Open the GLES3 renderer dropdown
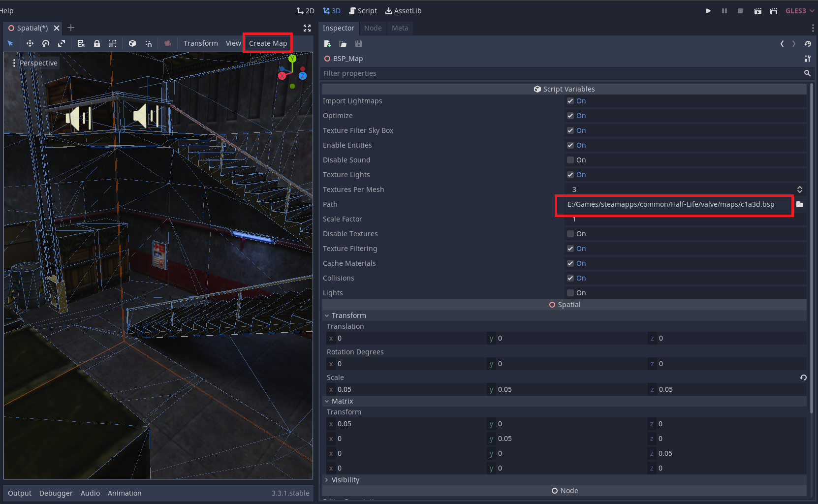The width and height of the screenshot is (818, 504). click(x=799, y=11)
